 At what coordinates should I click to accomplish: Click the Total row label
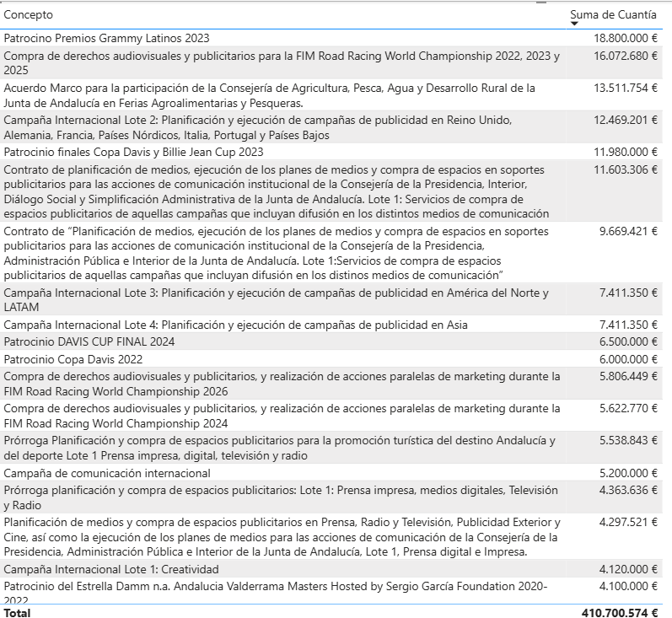[x=17, y=613]
